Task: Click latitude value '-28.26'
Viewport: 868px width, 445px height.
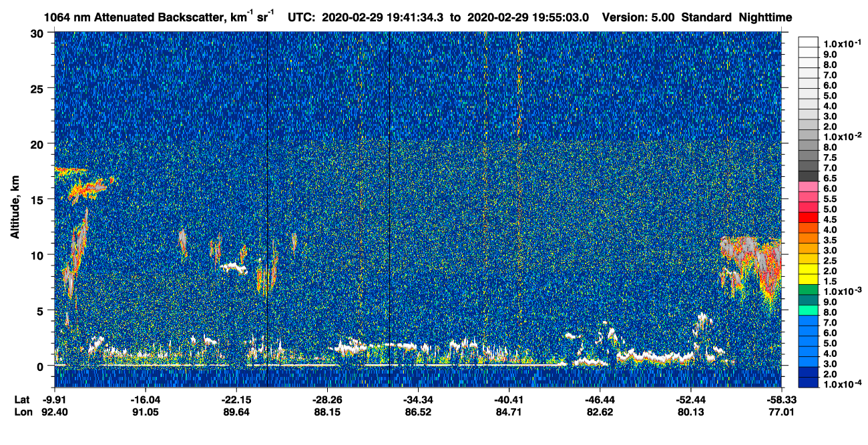Action: point(327,399)
